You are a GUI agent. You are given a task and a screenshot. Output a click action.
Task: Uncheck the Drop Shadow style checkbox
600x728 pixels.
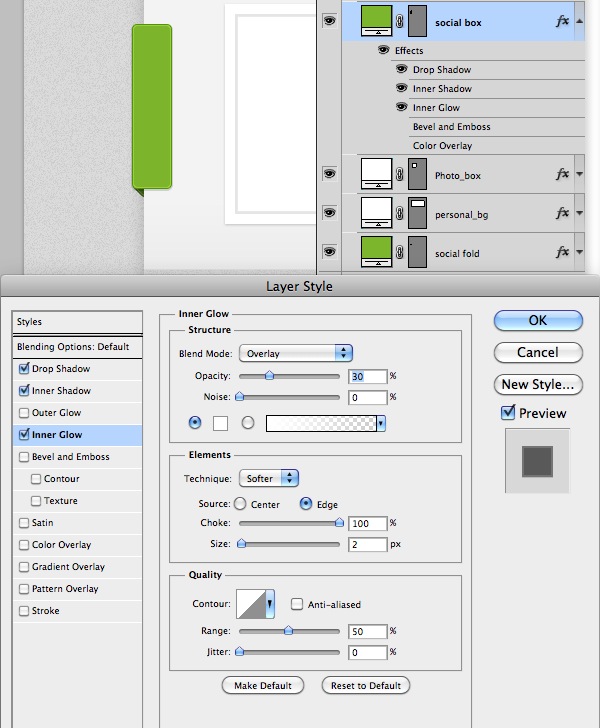pyautogui.click(x=24, y=369)
